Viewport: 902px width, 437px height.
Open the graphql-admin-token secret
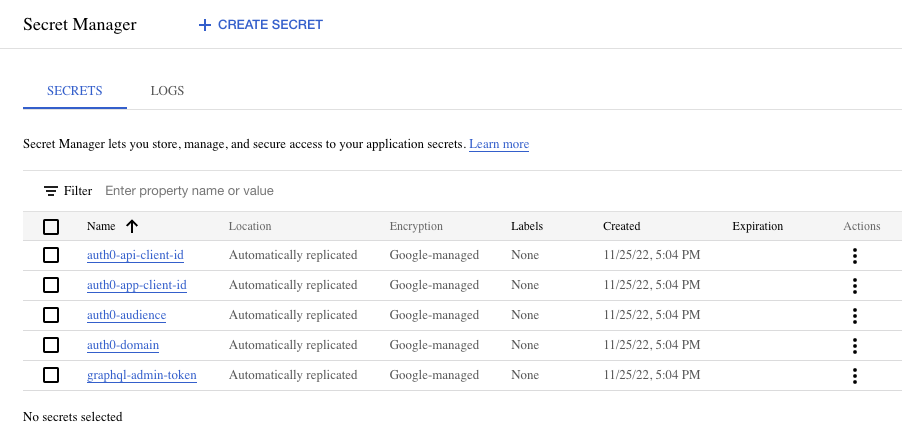tap(142, 375)
